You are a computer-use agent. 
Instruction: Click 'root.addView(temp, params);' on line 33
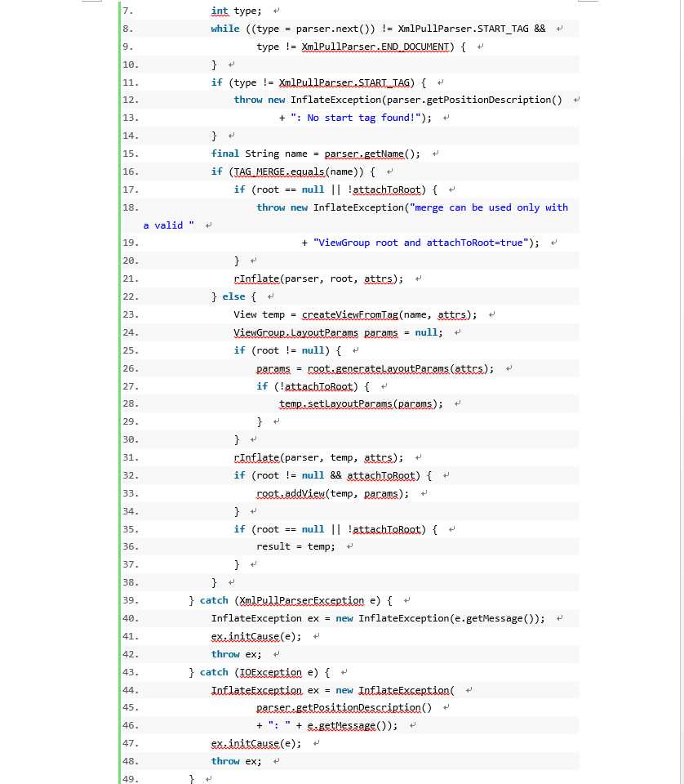tap(332, 493)
